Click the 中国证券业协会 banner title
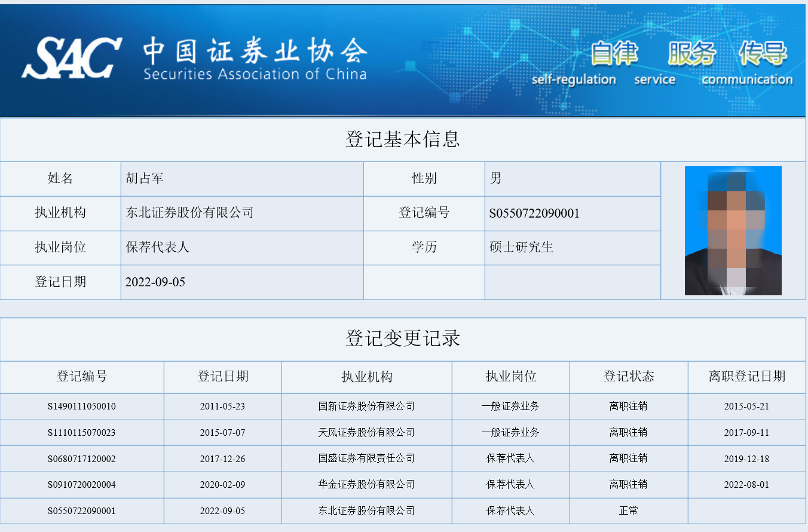The width and height of the screenshot is (808, 532). click(255, 51)
